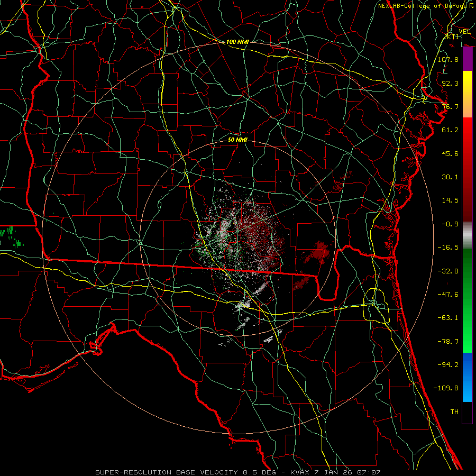Click the 76.7 legend value
The height and width of the screenshot is (476, 476).
[450, 106]
